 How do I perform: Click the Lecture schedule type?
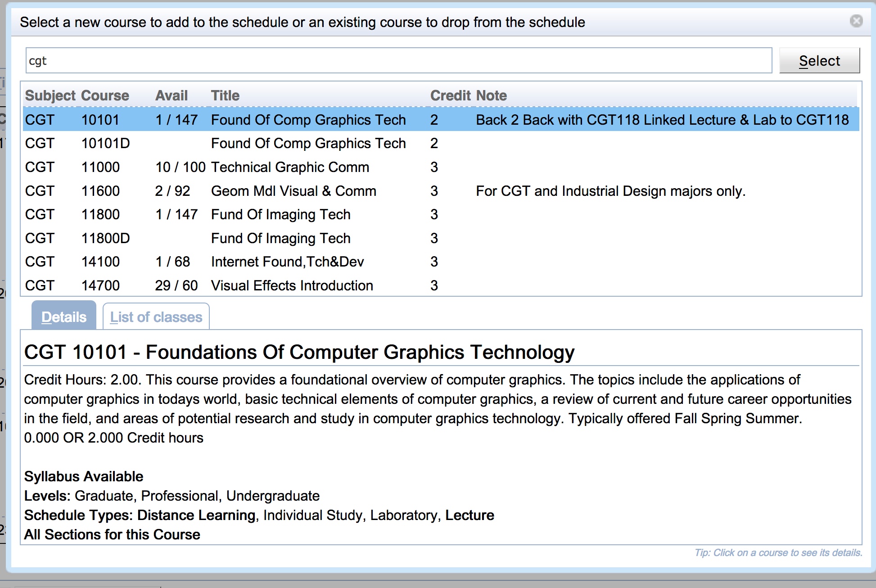click(470, 515)
